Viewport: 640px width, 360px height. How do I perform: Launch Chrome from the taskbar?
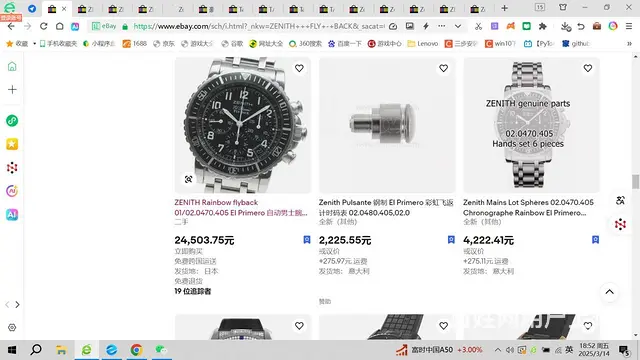(136, 350)
